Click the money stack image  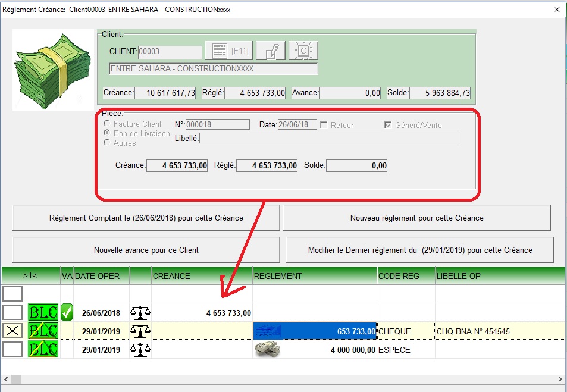pyautogui.click(x=53, y=70)
